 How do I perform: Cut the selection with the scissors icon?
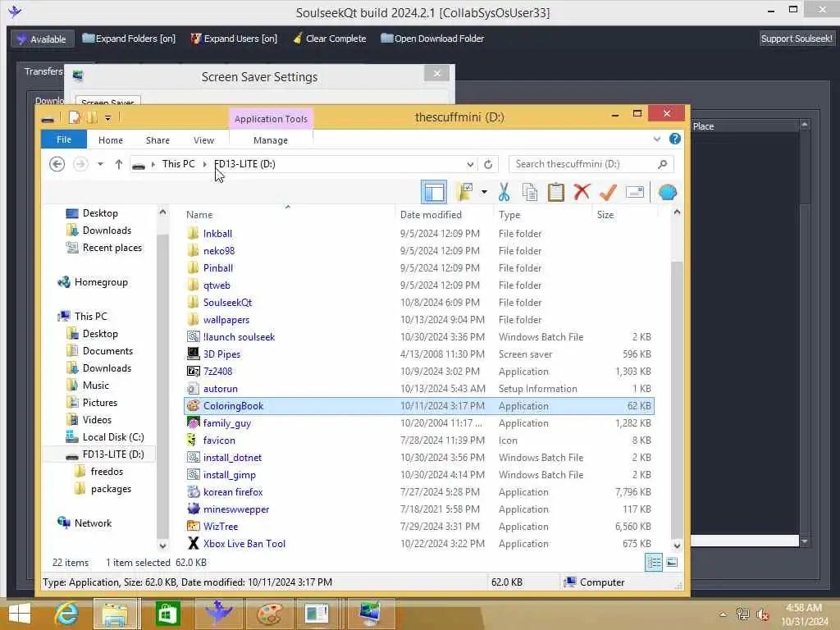pyautogui.click(x=504, y=192)
